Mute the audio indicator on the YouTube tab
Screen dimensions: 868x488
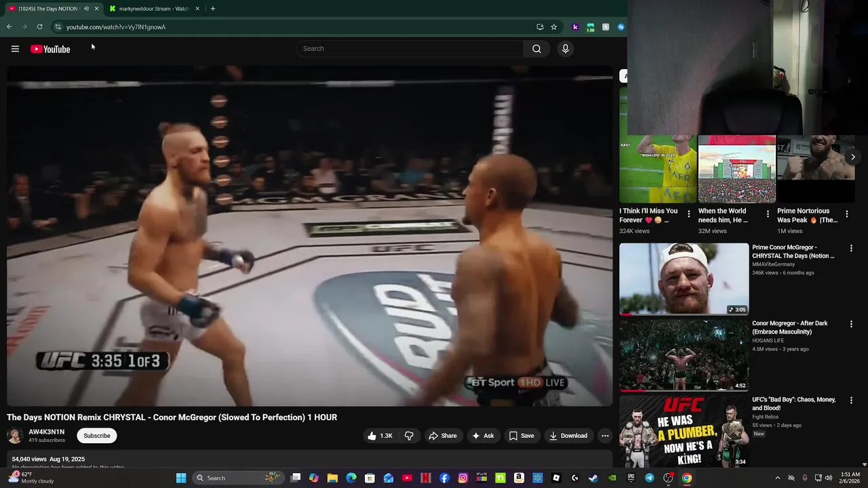[x=86, y=9]
